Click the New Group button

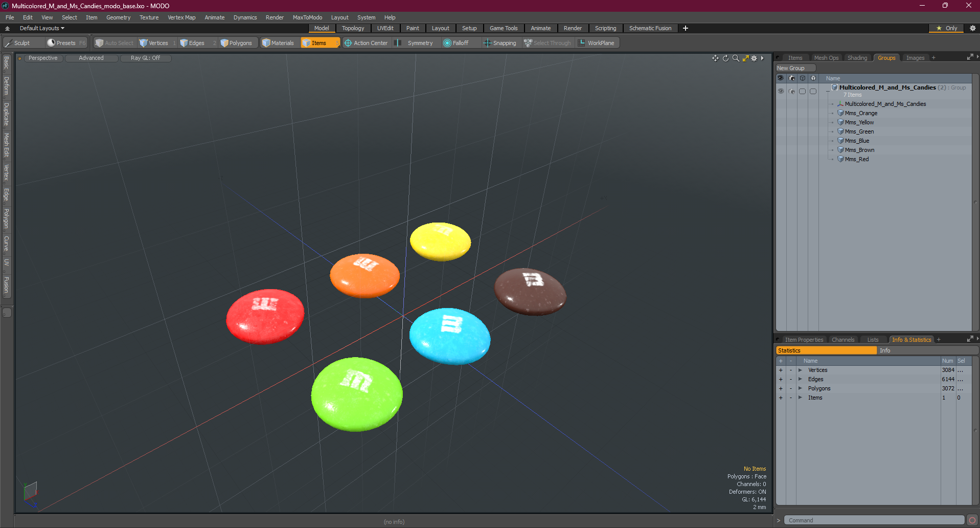pos(795,68)
